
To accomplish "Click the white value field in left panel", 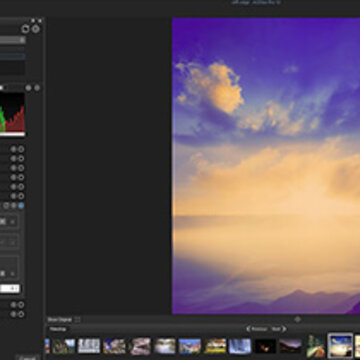I will [10, 288].
